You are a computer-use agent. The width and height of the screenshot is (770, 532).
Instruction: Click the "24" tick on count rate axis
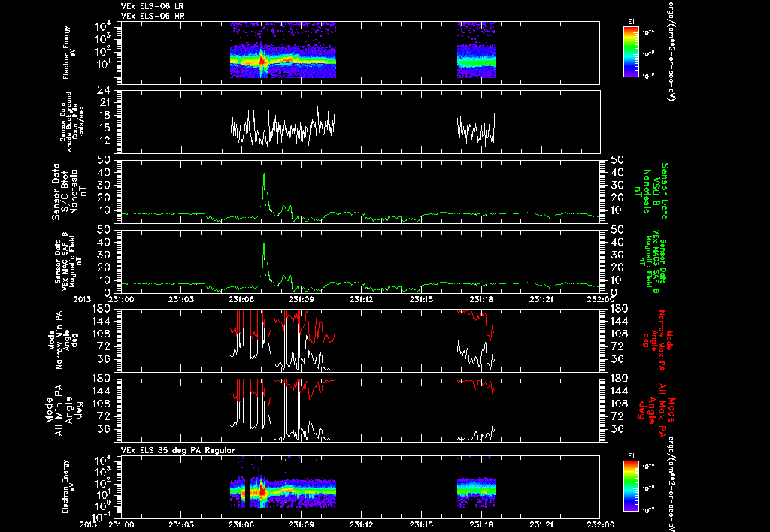[104, 90]
